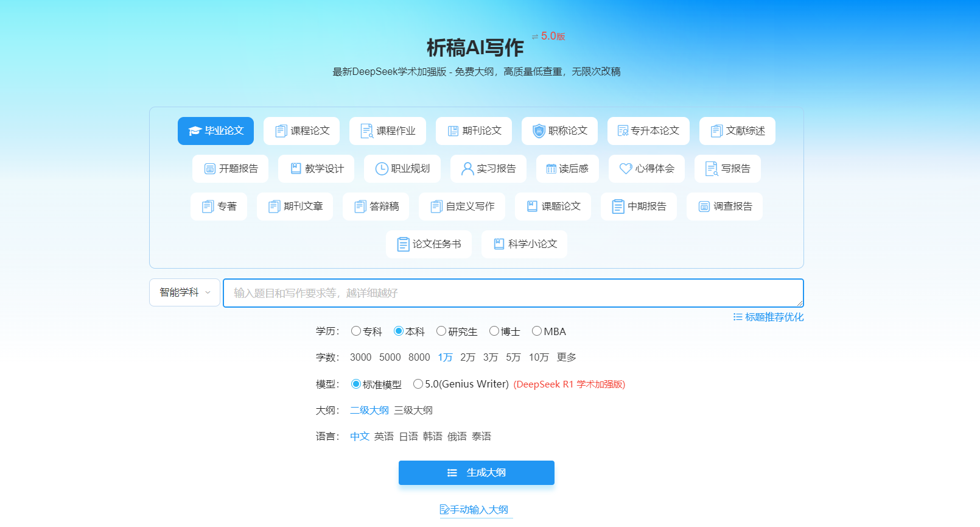Switch to the 课程论文 category
Screen dimensions: 980x527
click(302, 131)
